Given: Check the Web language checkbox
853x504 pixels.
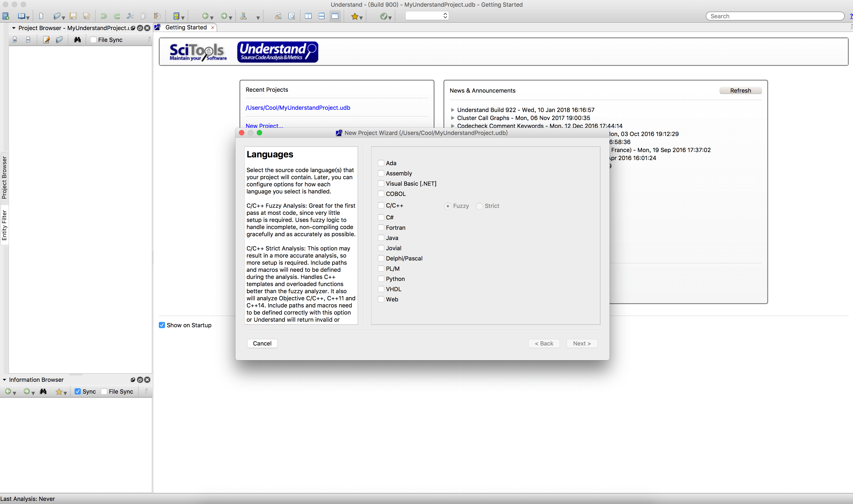Looking at the screenshot, I should tap(381, 299).
